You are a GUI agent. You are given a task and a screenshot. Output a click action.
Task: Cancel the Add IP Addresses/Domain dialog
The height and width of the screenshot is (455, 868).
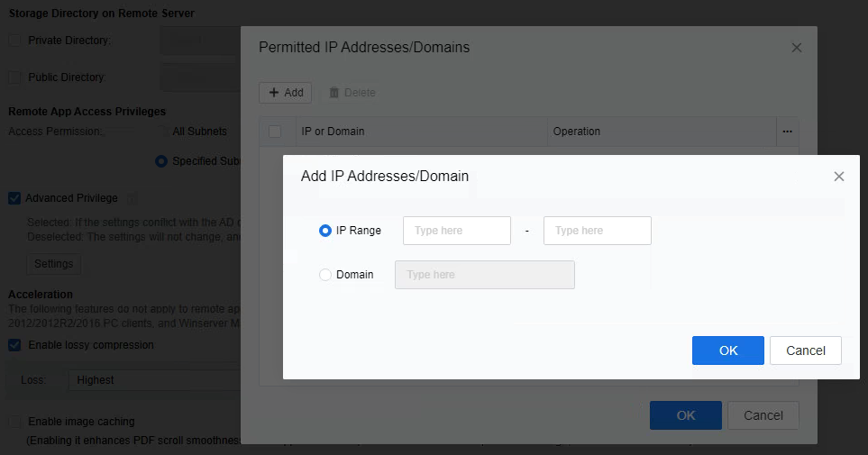tap(805, 350)
